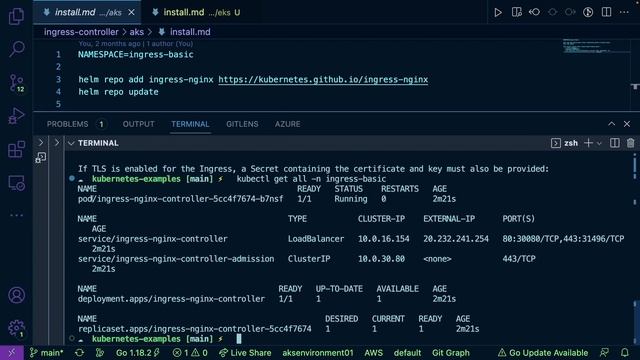
Task: Maximize the panel with up chevron
Action: pyautogui.click(x=611, y=124)
